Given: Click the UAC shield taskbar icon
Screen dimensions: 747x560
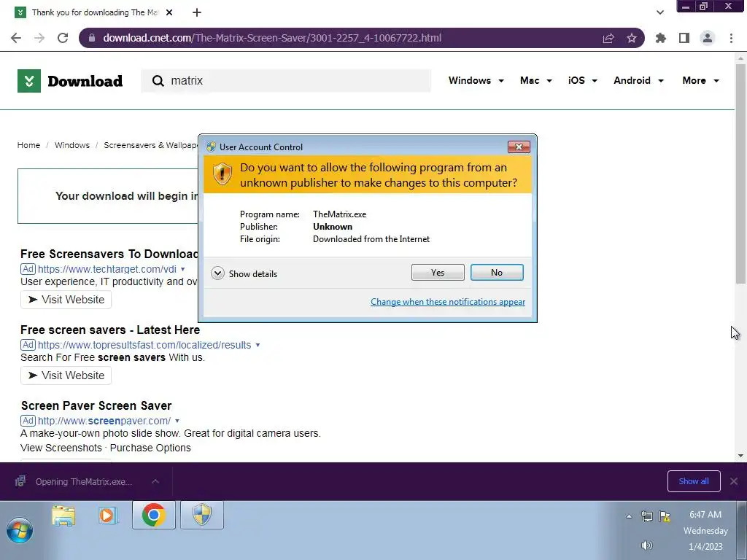Looking at the screenshot, I should tap(202, 516).
